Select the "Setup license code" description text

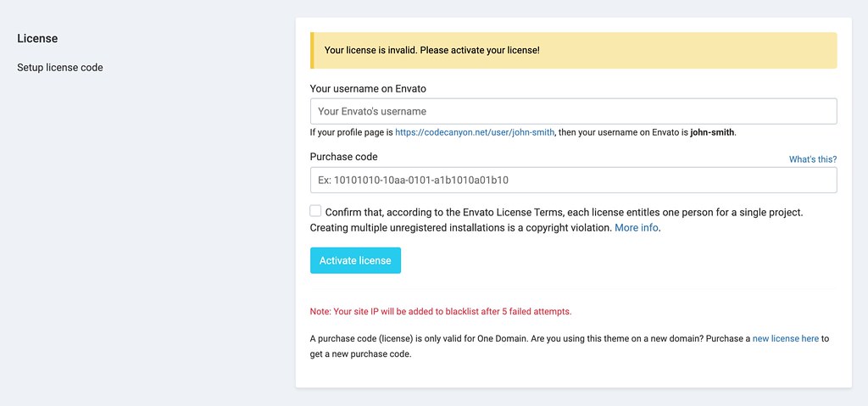tap(60, 67)
